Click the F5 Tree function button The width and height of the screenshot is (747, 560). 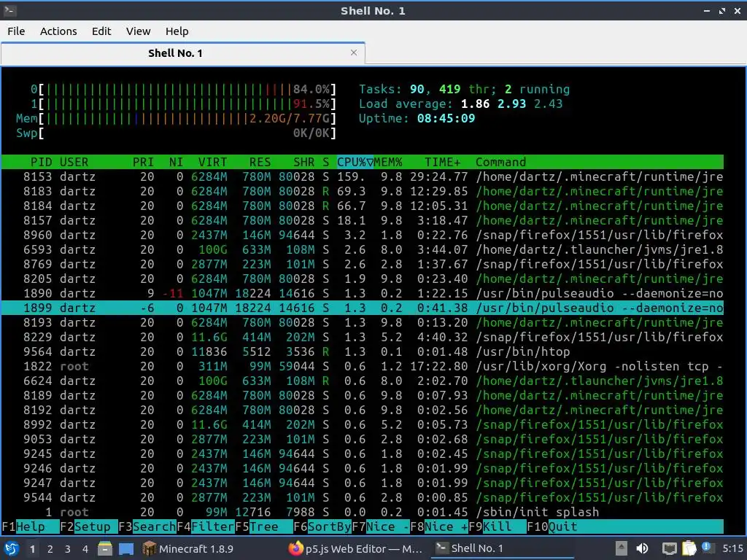(x=264, y=526)
